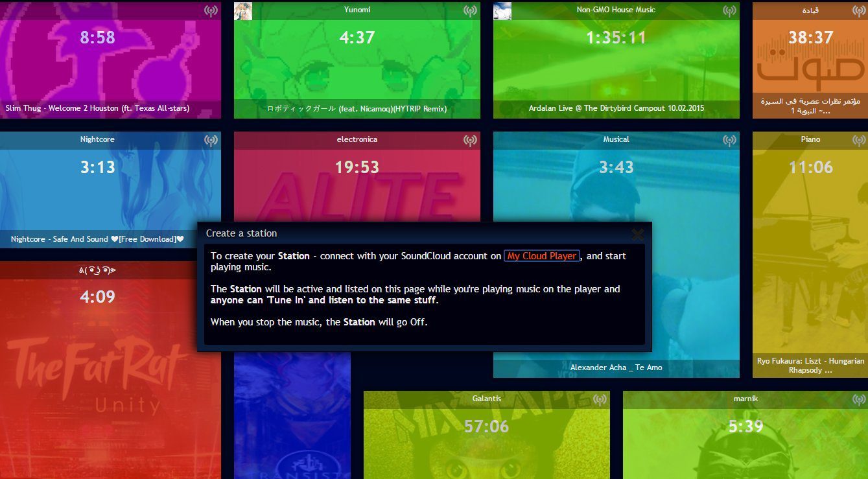The width and height of the screenshot is (868, 479).
Task: Click the 4:37 timer on Yunomi
Action: tap(357, 38)
